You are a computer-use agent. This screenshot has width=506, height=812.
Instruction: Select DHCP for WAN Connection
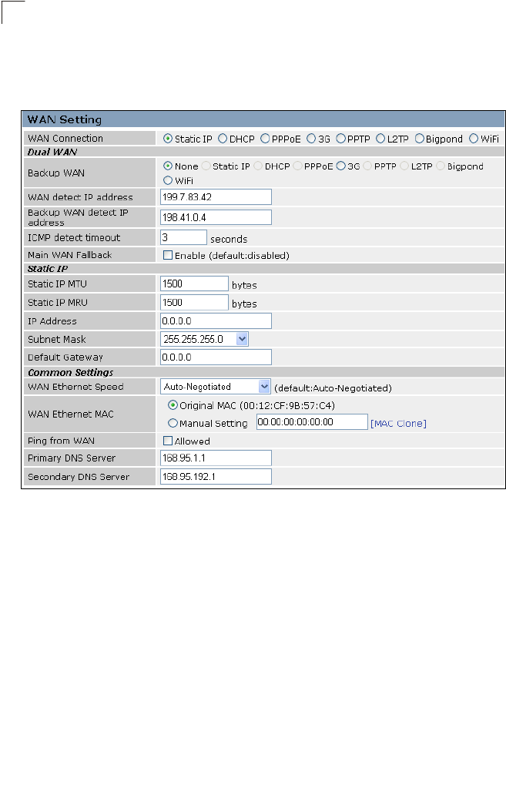click(223, 139)
